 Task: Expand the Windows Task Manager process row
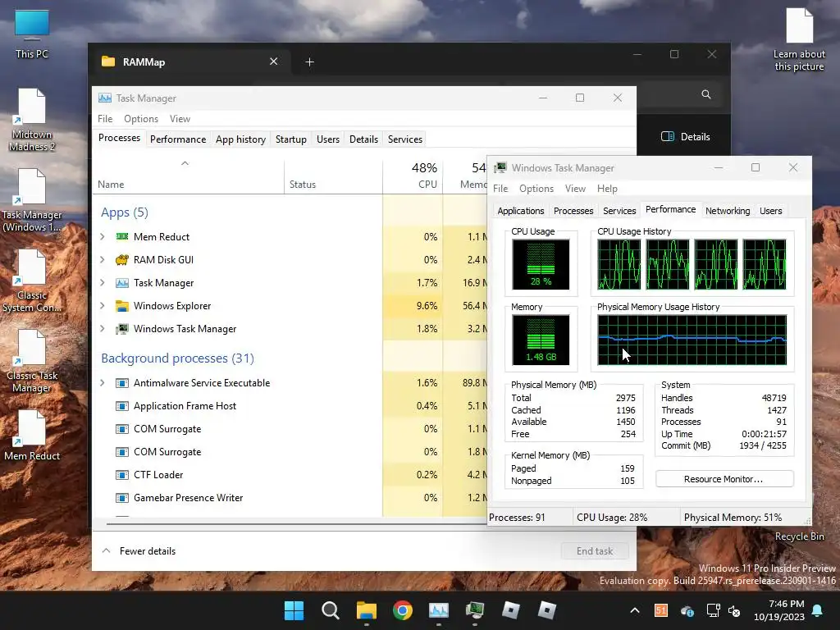[x=103, y=328]
